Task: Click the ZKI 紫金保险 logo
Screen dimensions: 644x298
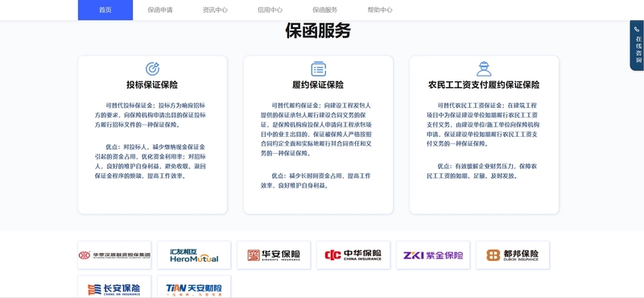Action: tap(433, 255)
